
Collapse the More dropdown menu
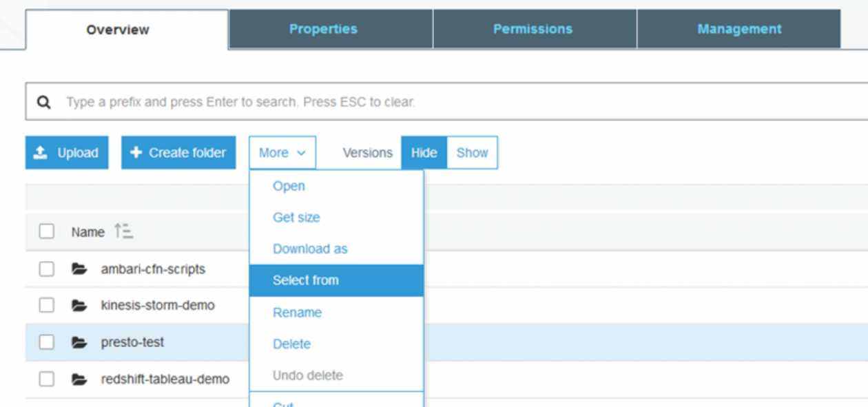[282, 153]
